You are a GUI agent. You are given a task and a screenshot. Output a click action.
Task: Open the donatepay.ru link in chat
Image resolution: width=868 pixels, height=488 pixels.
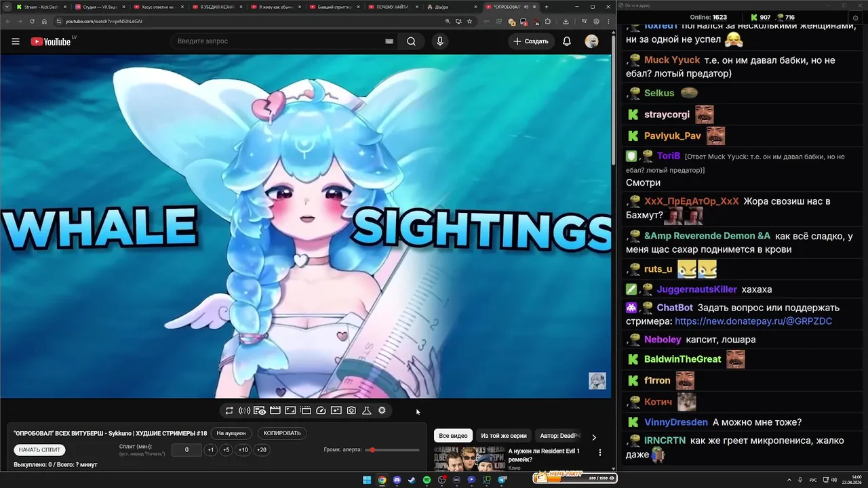click(x=753, y=321)
